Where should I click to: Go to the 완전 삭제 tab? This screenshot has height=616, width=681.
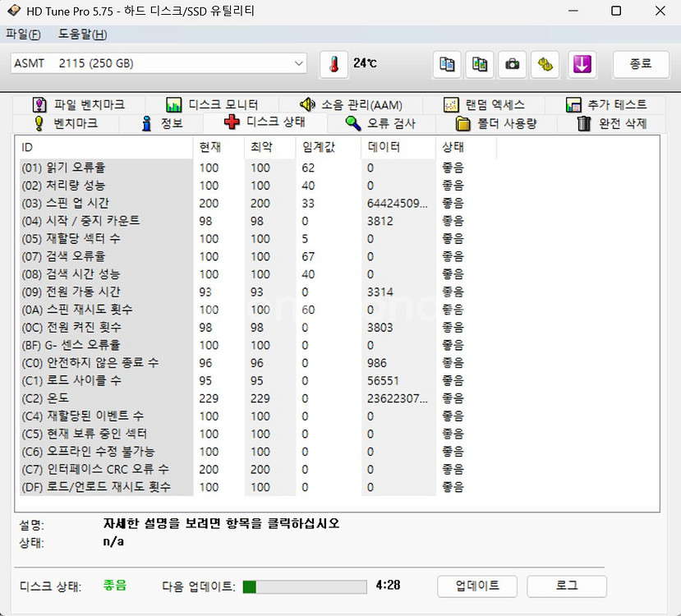(x=612, y=123)
